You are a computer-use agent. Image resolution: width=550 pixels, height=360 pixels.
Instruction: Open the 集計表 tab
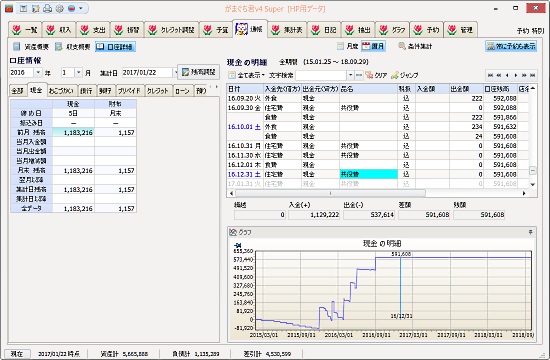coord(287,30)
